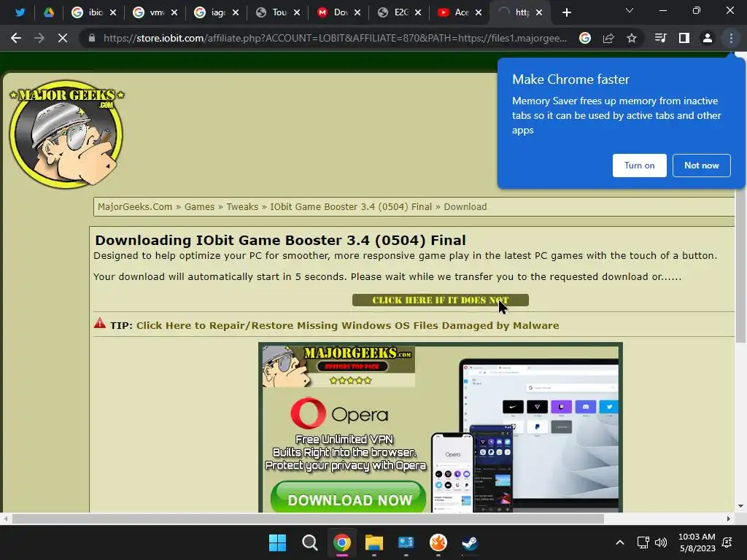The image size is (747, 560).
Task: Open IObit Game Booster 3.4 breadcrumb link
Action: (351, 206)
